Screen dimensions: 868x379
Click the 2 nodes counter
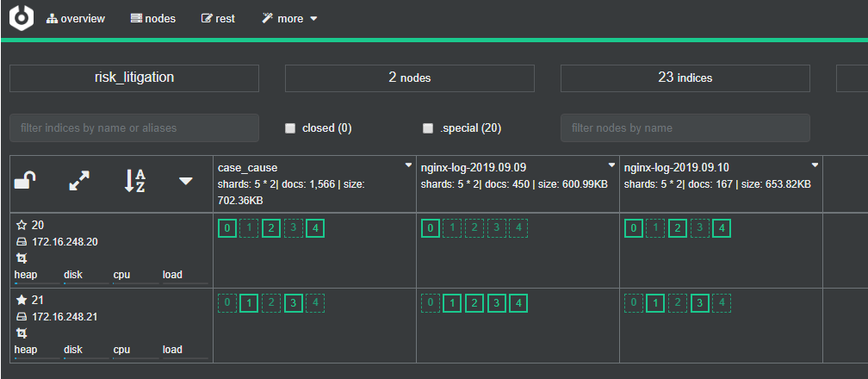coord(410,78)
